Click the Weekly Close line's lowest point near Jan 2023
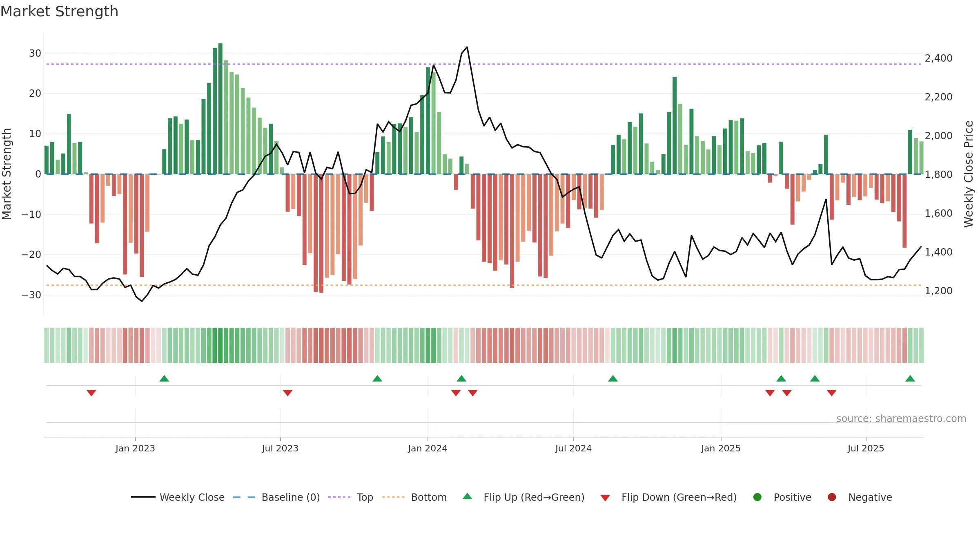This screenshot has width=980, height=551. [142, 301]
